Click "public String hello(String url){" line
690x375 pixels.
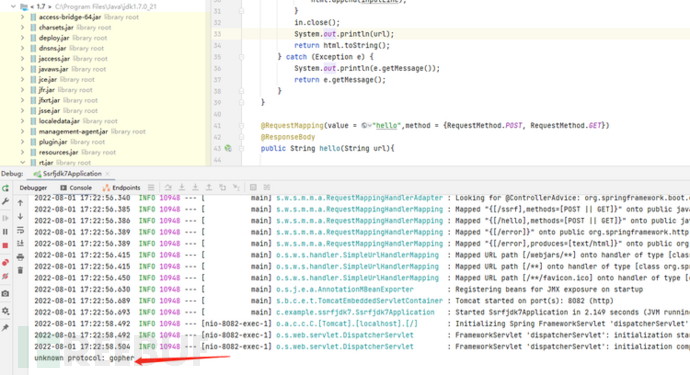[x=327, y=148]
